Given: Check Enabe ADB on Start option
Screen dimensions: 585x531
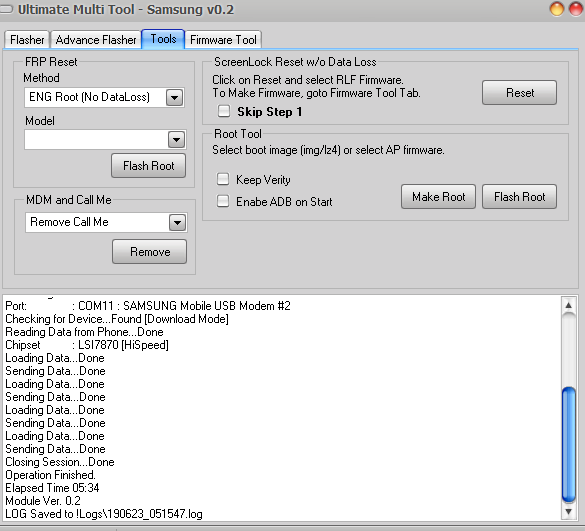Looking at the screenshot, I should (223, 201).
